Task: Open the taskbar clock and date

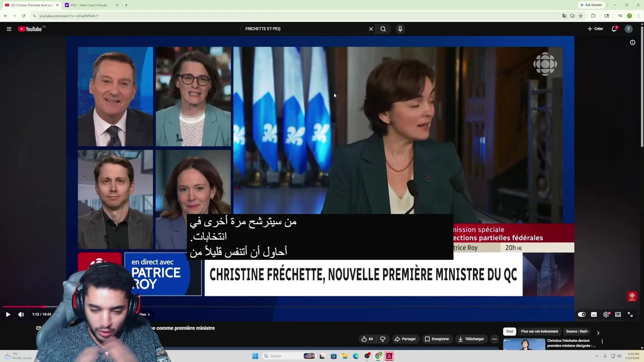Action: pos(633,356)
